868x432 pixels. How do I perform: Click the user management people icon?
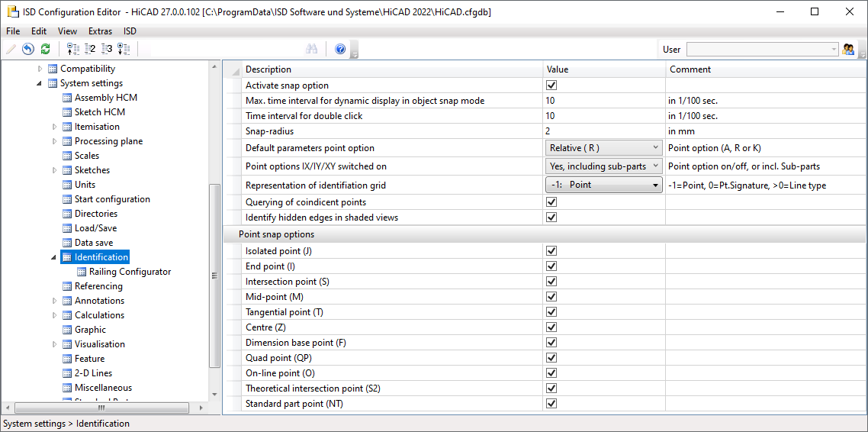coord(848,49)
